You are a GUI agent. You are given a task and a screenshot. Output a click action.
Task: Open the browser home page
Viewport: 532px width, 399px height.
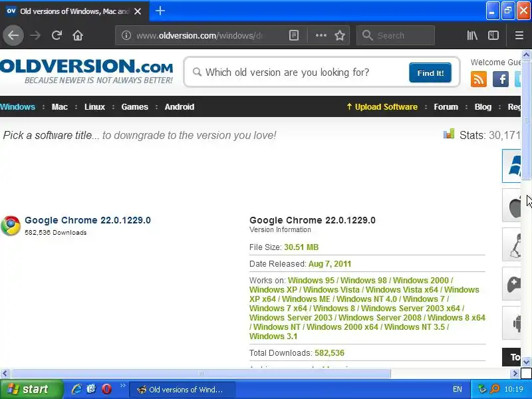[x=78, y=35]
